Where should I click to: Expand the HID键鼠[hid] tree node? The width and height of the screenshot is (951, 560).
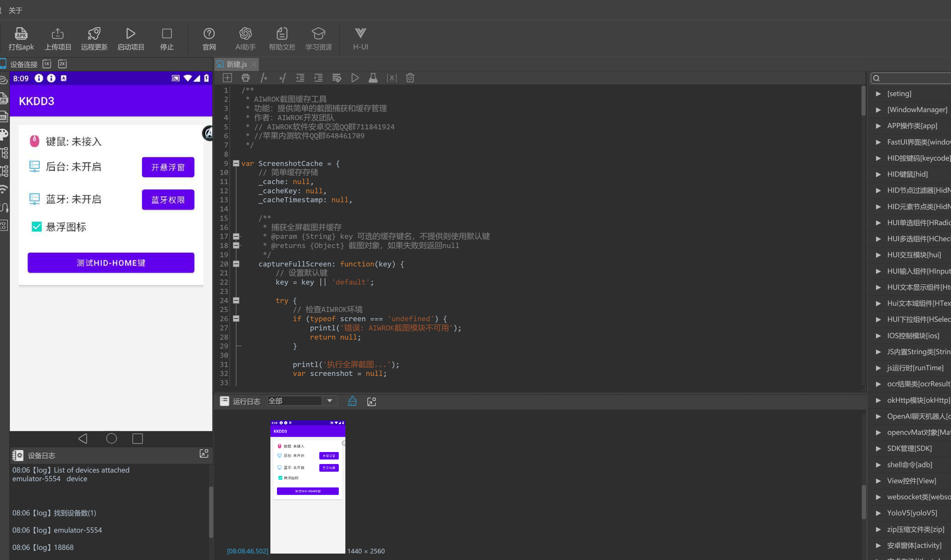coord(878,174)
